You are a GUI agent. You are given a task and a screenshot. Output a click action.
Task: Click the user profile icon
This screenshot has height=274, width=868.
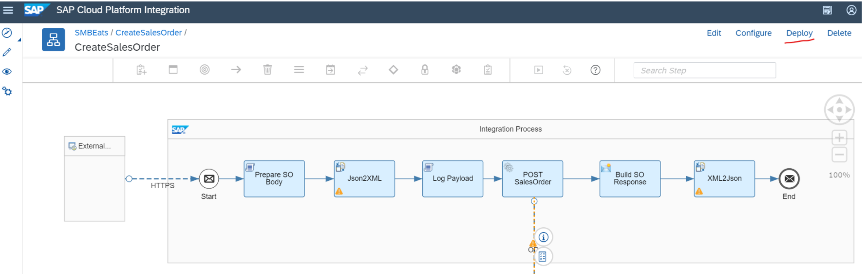click(x=851, y=10)
